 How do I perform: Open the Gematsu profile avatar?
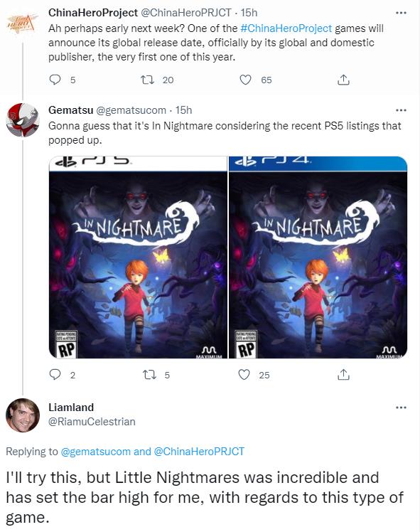pyautogui.click(x=22, y=119)
